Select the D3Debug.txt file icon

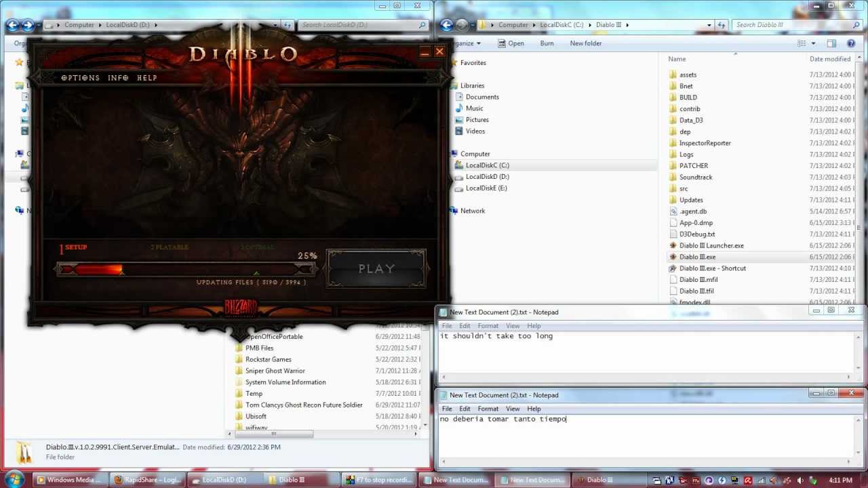[x=673, y=234]
